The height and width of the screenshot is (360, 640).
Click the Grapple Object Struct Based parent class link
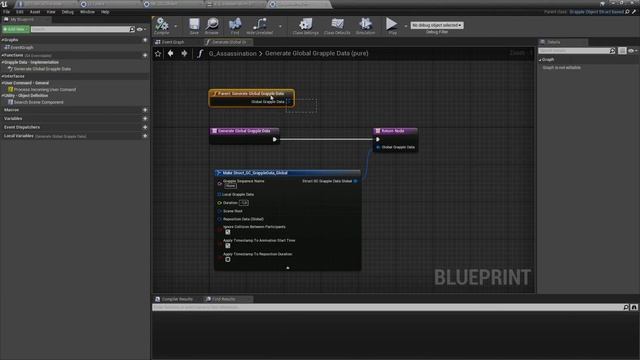click(597, 12)
